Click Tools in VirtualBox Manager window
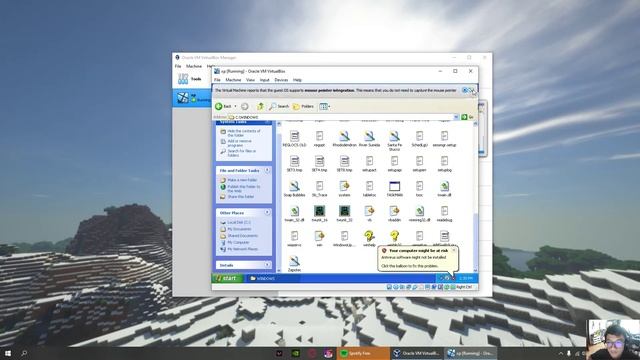This screenshot has height=360, width=640. tap(191, 79)
